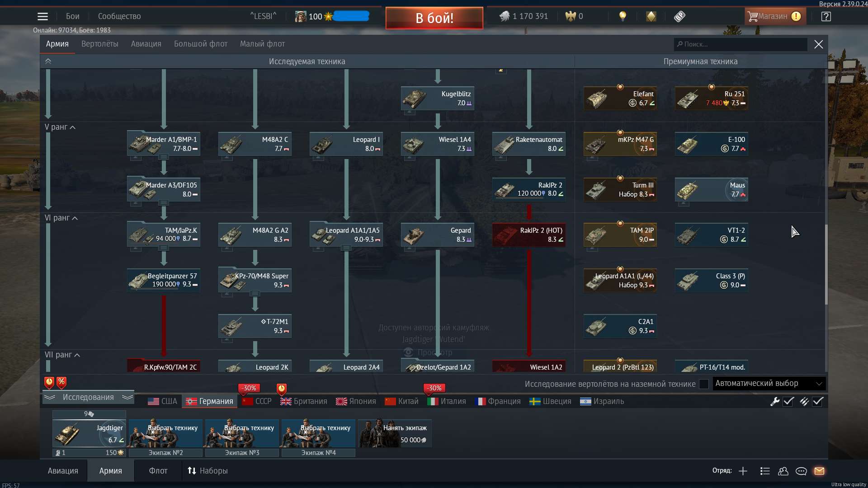This screenshot has height=488, width=868.
Task: Click the wrench auto-repair icon
Action: [775, 401]
